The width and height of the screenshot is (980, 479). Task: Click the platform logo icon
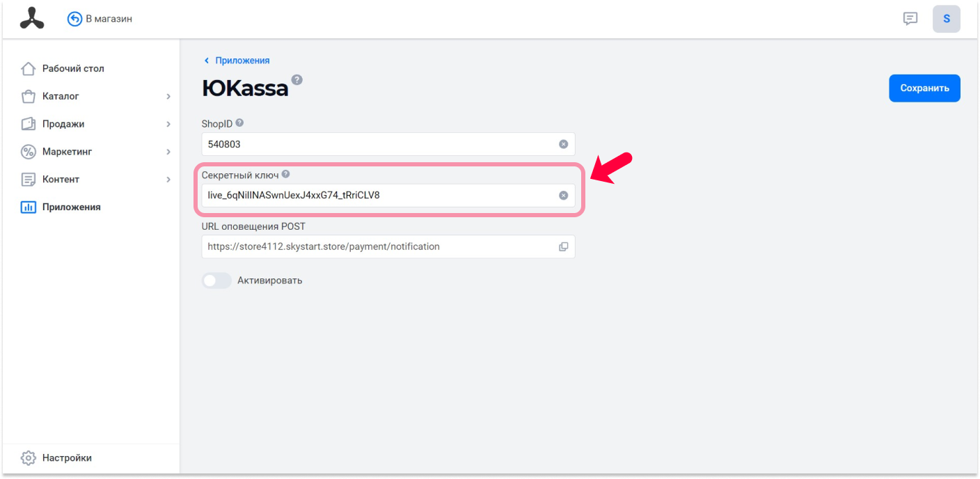(32, 19)
